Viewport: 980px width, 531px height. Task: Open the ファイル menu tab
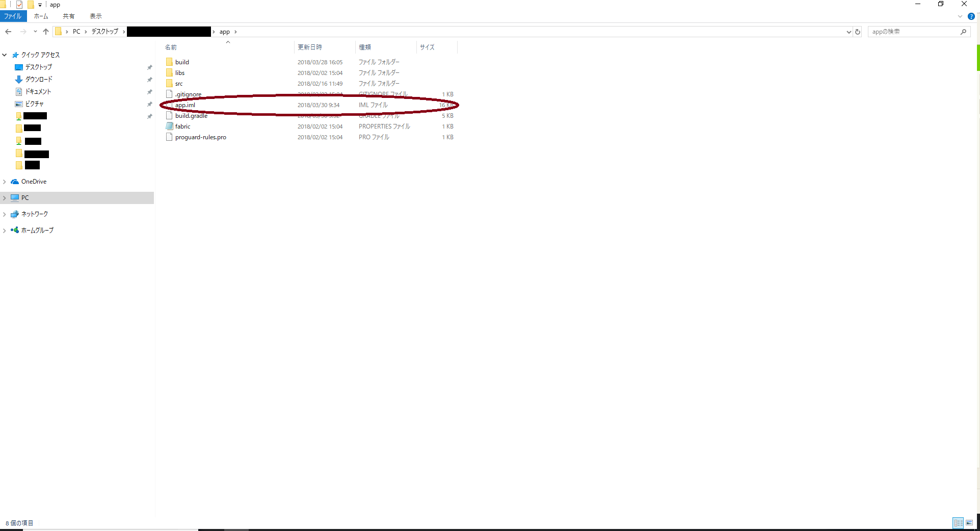[x=13, y=16]
